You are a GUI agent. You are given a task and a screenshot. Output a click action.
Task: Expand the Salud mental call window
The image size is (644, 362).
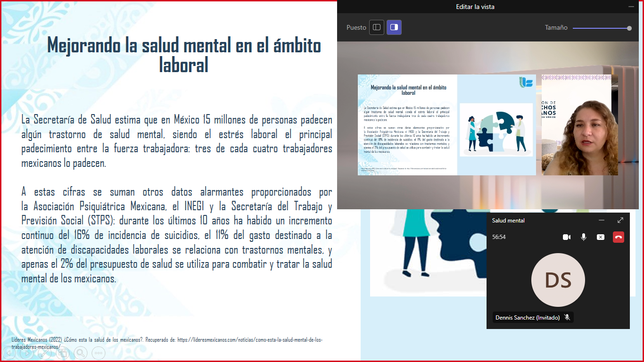[x=620, y=220]
